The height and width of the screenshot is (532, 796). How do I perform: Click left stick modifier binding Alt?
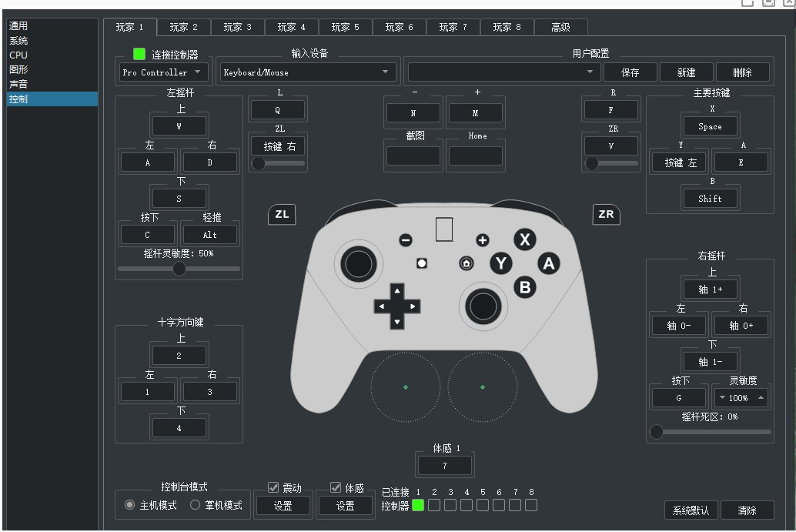209,235
